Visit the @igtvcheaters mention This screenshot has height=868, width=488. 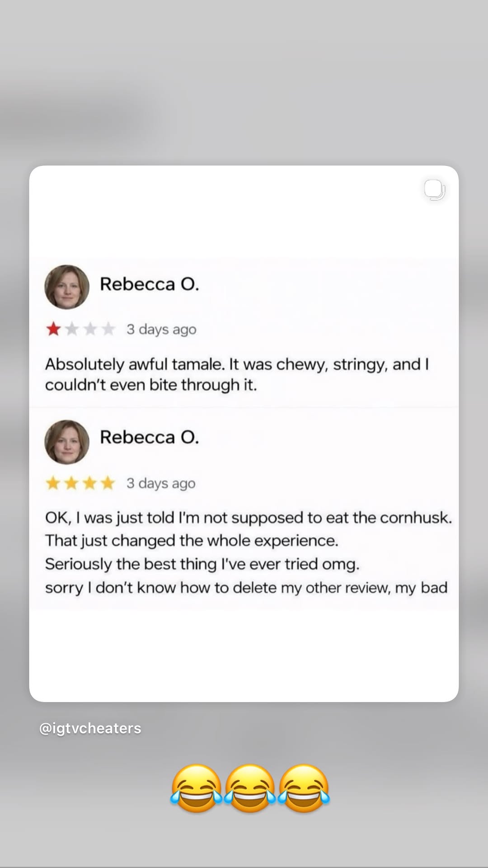pyautogui.click(x=90, y=728)
